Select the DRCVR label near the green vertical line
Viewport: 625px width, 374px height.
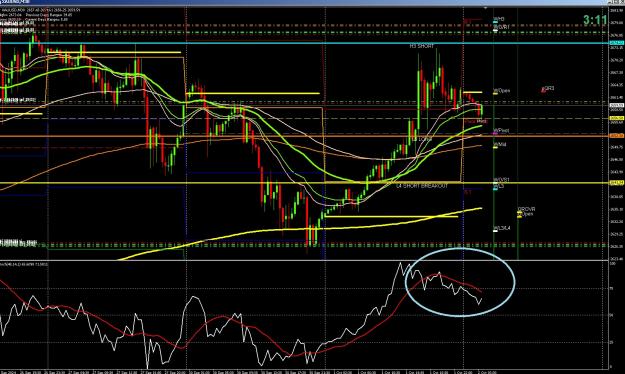coord(527,209)
